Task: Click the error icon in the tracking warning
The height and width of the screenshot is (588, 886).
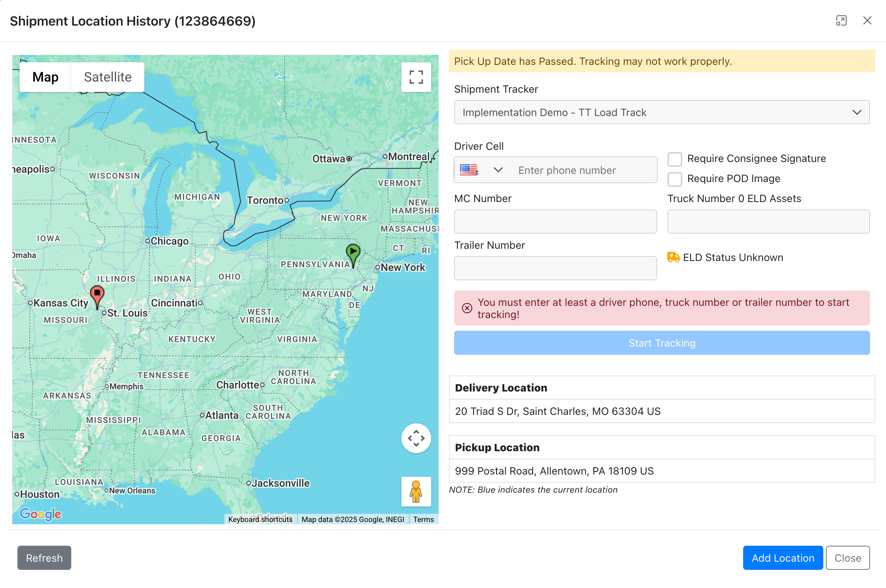Action: coord(466,307)
